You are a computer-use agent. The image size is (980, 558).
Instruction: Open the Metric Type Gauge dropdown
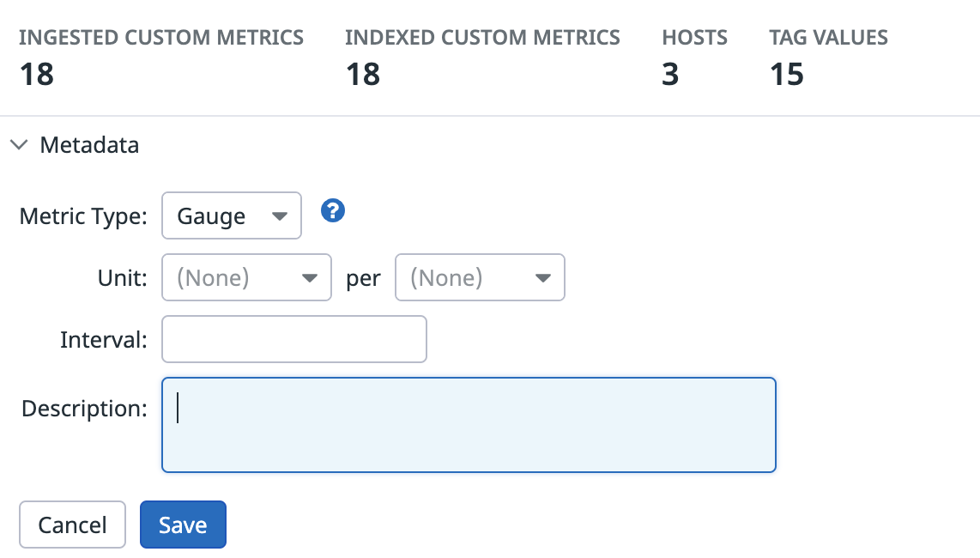tap(231, 215)
